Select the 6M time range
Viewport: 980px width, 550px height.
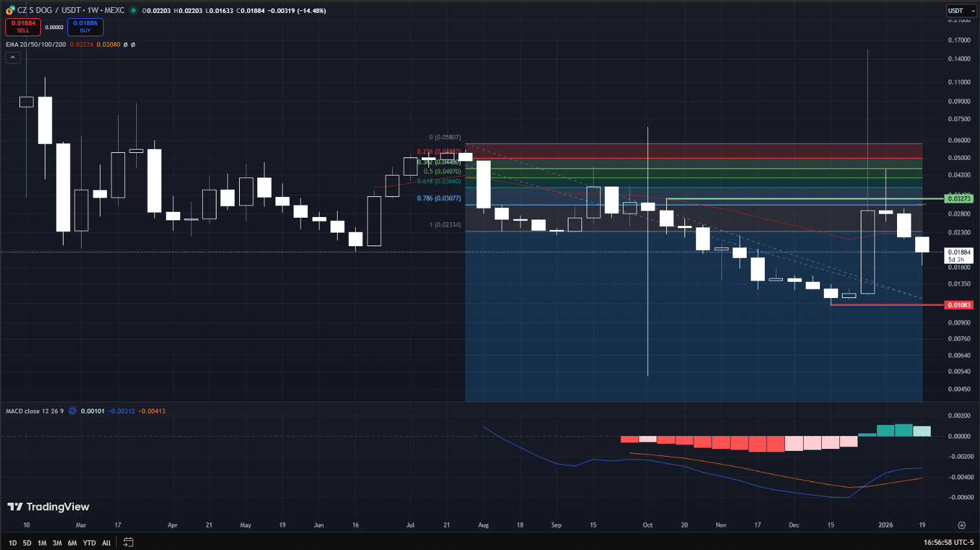(x=72, y=543)
